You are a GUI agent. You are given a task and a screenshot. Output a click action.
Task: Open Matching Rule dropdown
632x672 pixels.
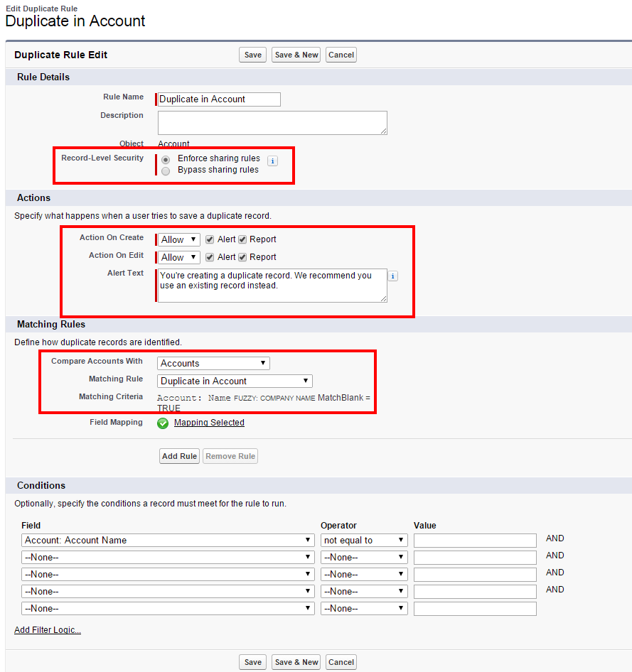pyautogui.click(x=235, y=381)
